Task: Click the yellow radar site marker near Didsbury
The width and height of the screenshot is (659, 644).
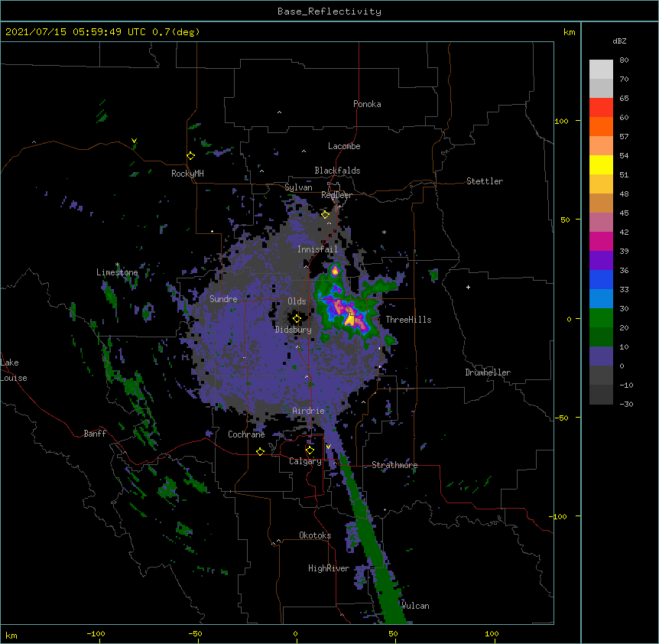Action: coord(297,319)
